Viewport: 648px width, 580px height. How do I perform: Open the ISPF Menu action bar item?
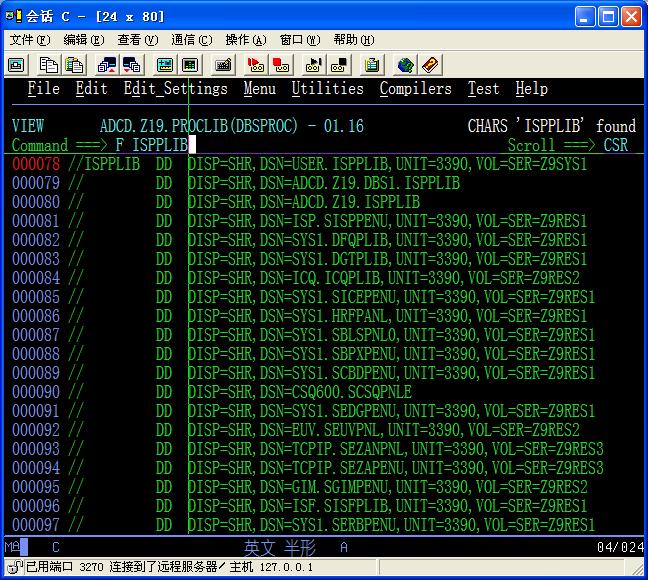click(260, 88)
